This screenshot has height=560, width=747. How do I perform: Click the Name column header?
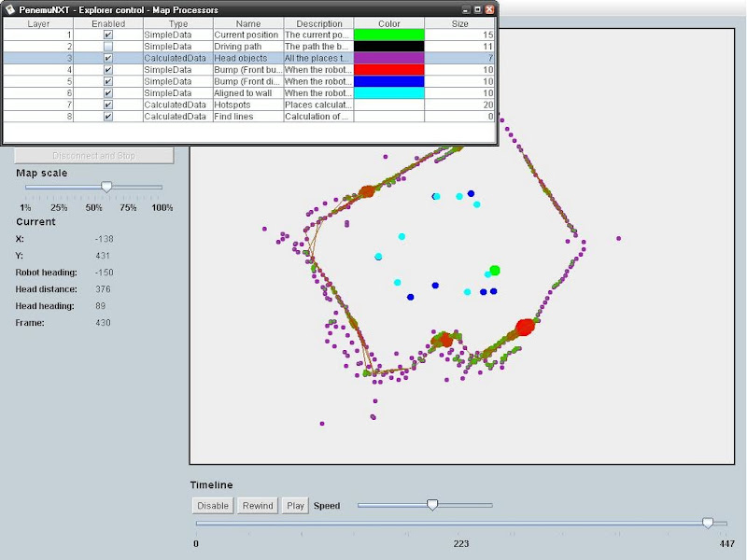[248, 23]
